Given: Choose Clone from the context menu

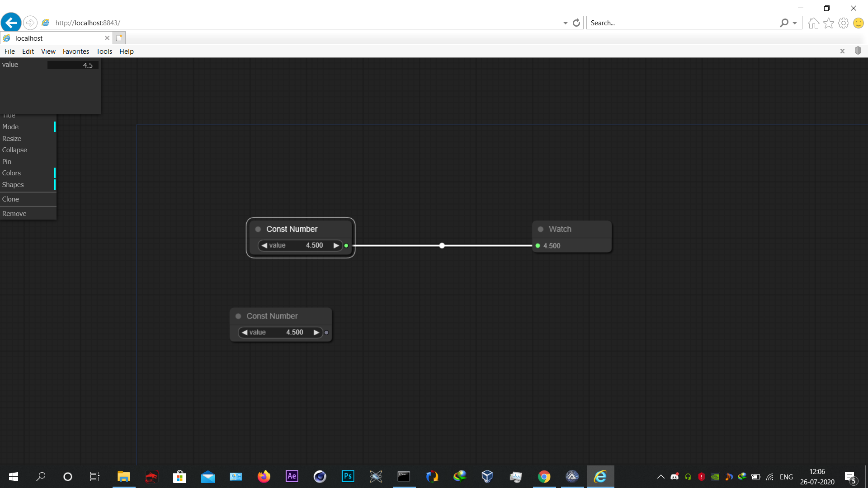Looking at the screenshot, I should tap(11, 199).
